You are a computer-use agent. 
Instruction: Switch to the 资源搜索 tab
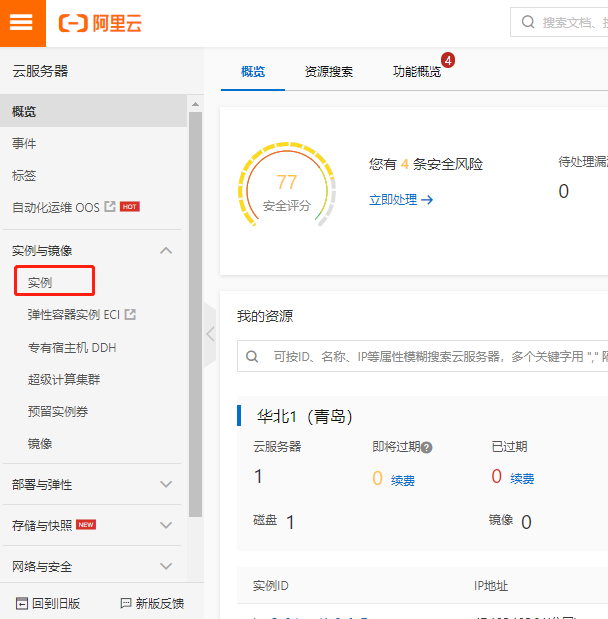point(328,72)
